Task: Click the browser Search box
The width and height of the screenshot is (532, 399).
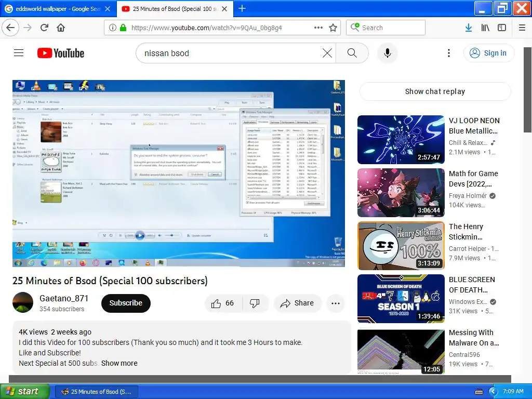Action: (x=385, y=28)
